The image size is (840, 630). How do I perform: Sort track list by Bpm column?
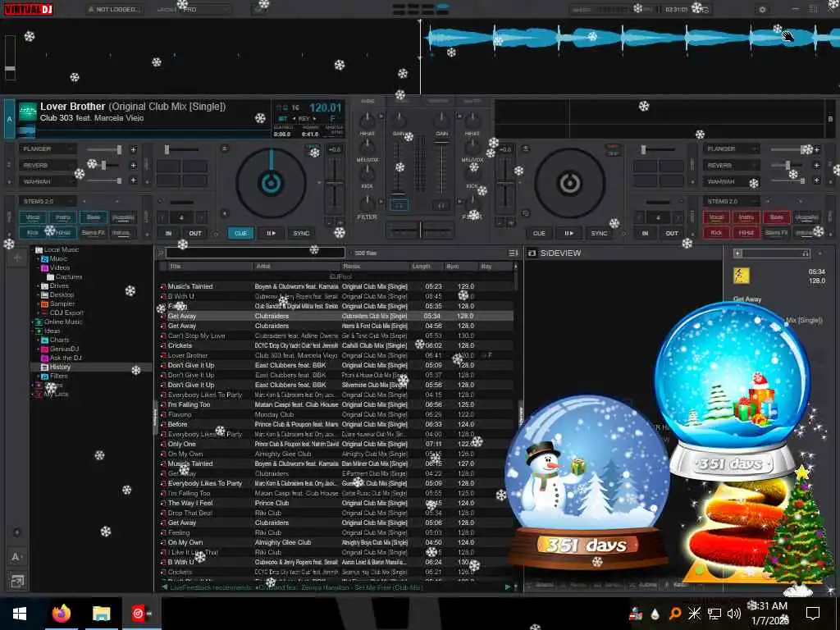coord(459,267)
